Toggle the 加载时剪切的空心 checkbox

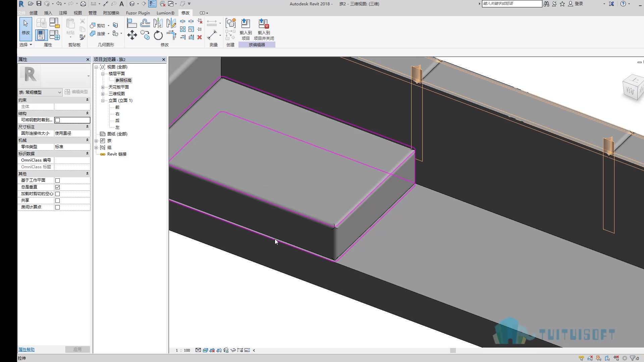pos(57,194)
